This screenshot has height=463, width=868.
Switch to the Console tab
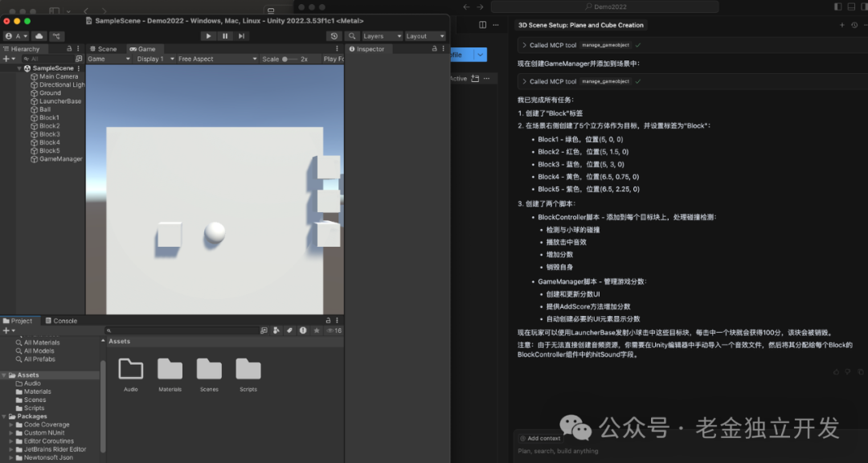[x=61, y=321]
